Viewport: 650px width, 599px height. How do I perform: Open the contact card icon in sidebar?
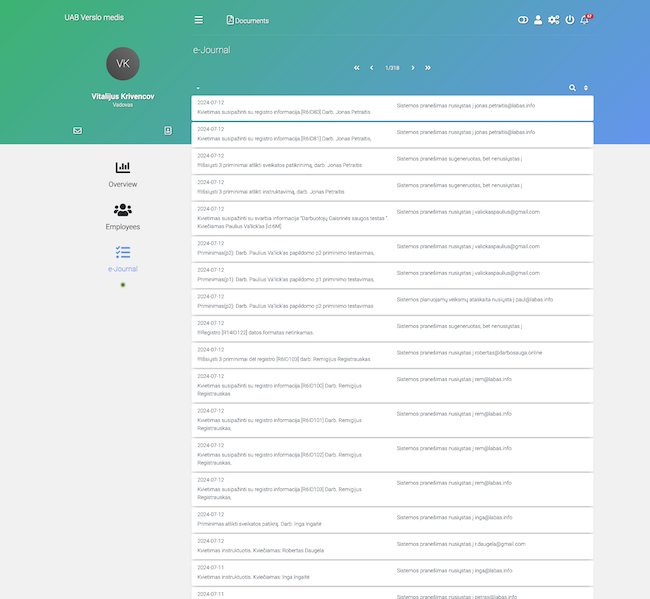168,131
